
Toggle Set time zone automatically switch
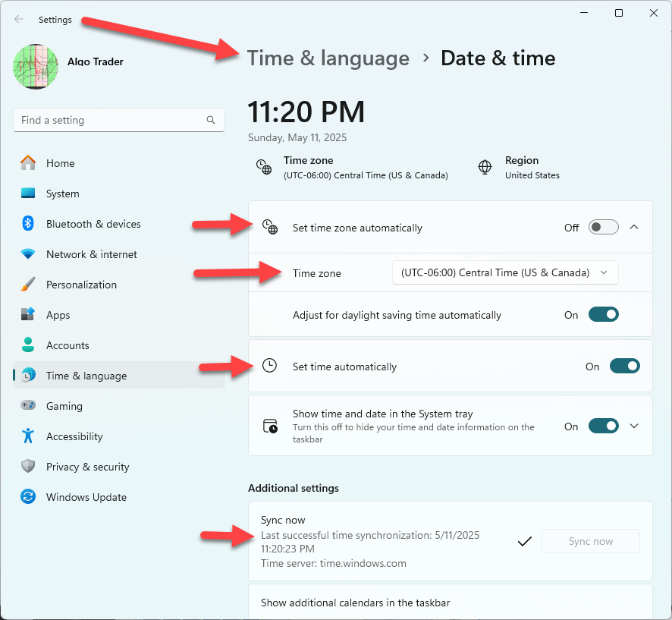pyautogui.click(x=603, y=227)
